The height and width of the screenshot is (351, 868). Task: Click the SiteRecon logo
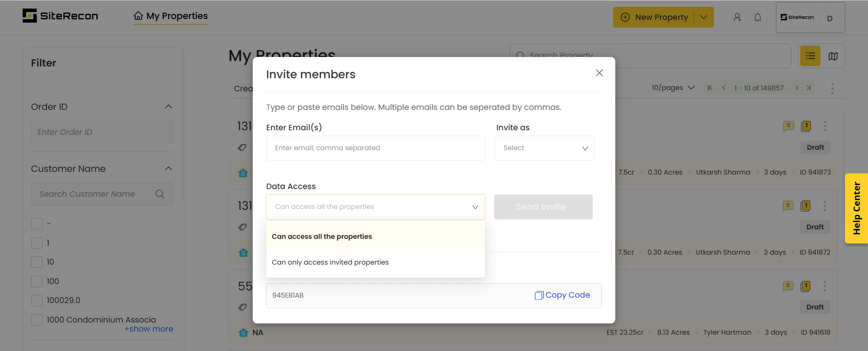pos(60,16)
